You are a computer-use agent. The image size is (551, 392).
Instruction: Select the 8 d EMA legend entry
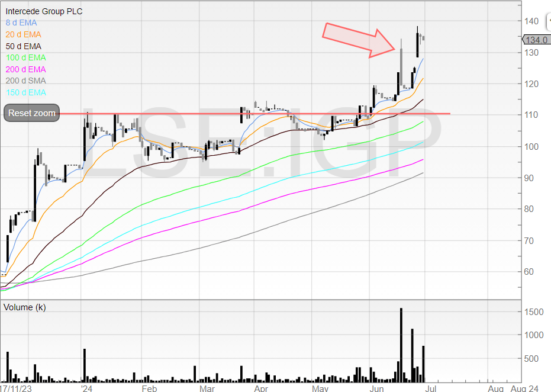click(21, 23)
